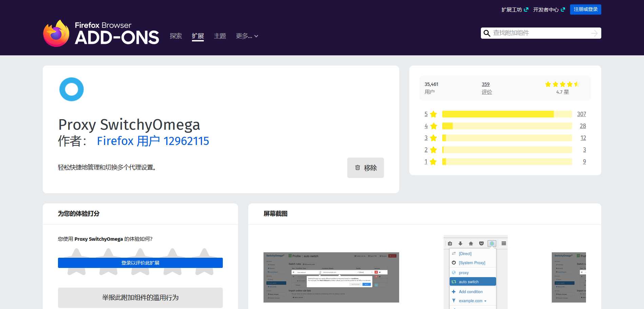Screen dimensions: 644x309
Task: Click the 3-star rating bar
Action: coord(507,138)
